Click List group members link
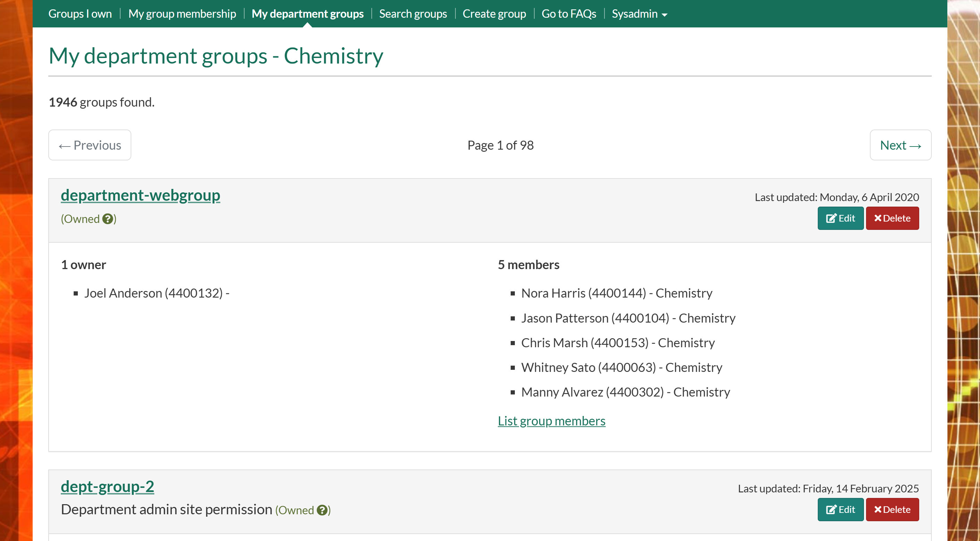Image resolution: width=980 pixels, height=541 pixels. click(551, 421)
